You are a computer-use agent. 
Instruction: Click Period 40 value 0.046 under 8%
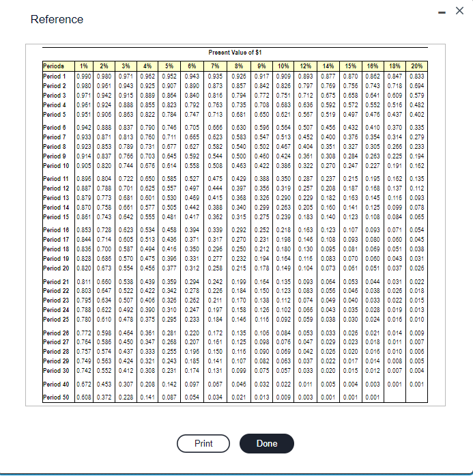click(239, 384)
